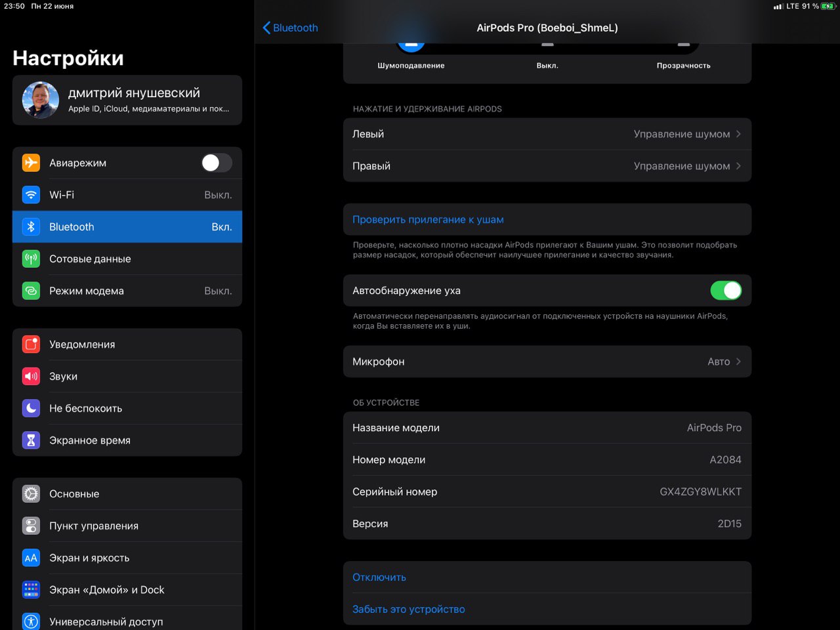
Task: Select Прозрачность noise control mode
Action: tap(684, 56)
